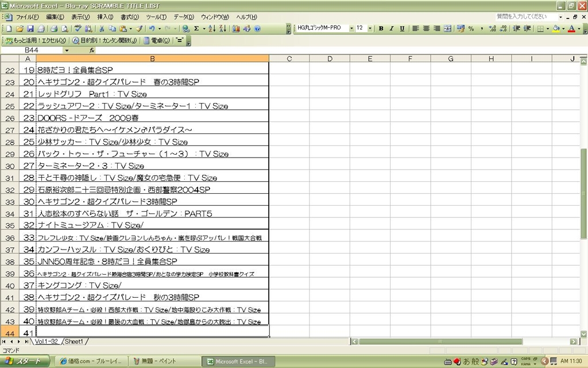Increase decimal places
The image size is (588, 368).
(492, 29)
